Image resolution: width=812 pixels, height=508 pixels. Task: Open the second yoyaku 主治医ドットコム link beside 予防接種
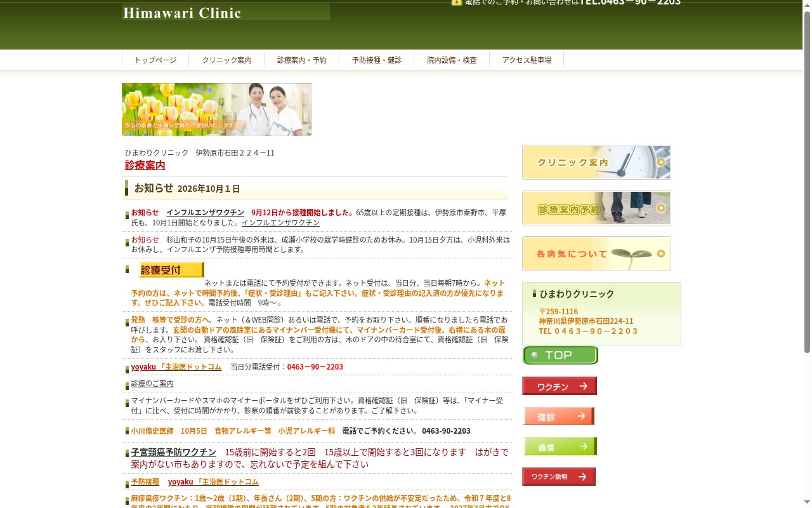coord(213,483)
